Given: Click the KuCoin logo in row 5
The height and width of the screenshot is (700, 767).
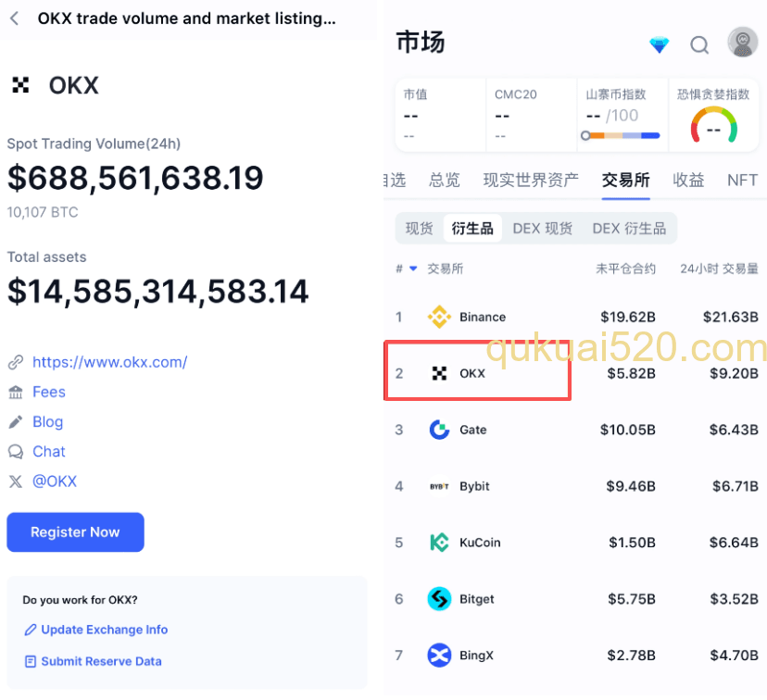Looking at the screenshot, I should tap(439, 543).
